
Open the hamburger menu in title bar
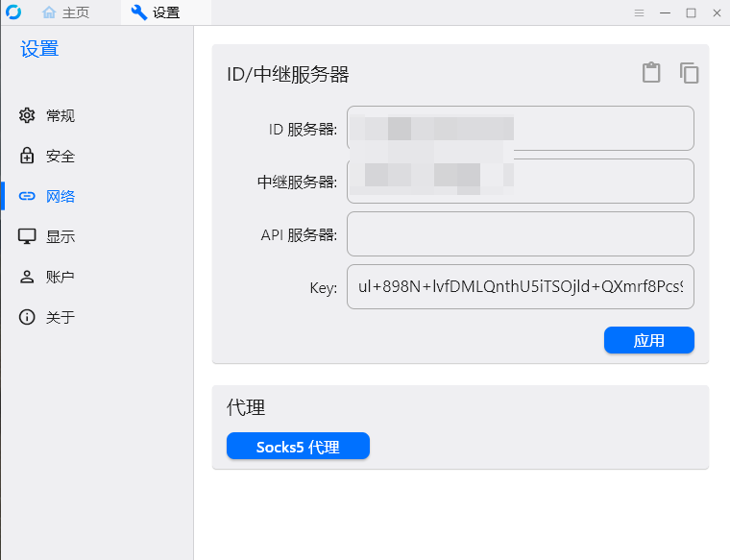(x=639, y=12)
